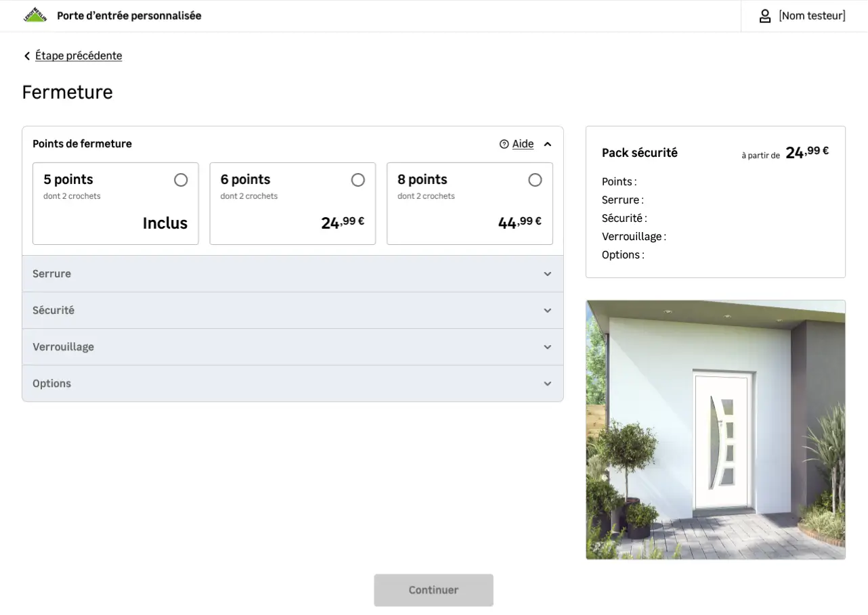Click the Serrure : summary line
Image resolution: width=868 pixels, height=615 pixels.
coord(623,200)
